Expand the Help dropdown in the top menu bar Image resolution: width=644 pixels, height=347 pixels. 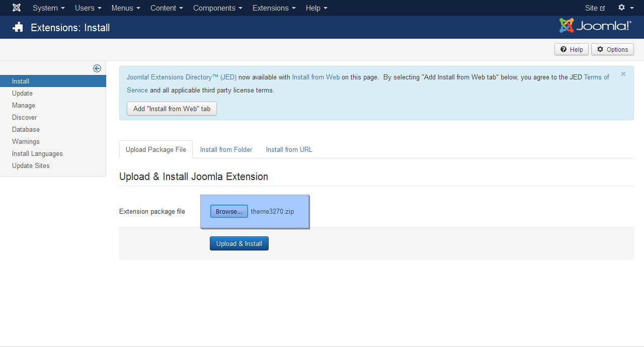[316, 8]
